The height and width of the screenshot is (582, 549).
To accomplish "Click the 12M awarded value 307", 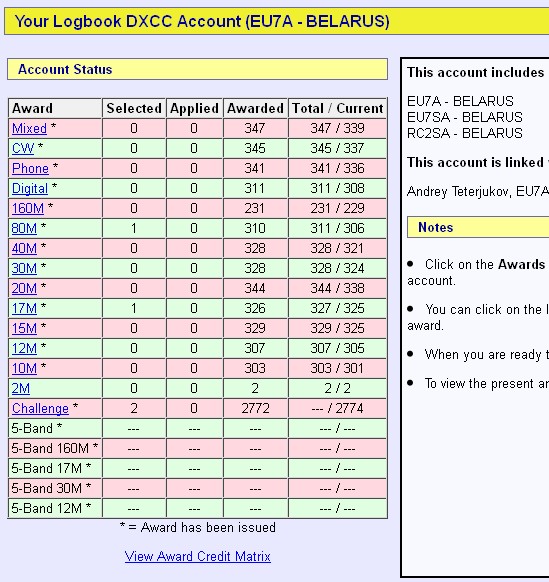I will tap(255, 349).
